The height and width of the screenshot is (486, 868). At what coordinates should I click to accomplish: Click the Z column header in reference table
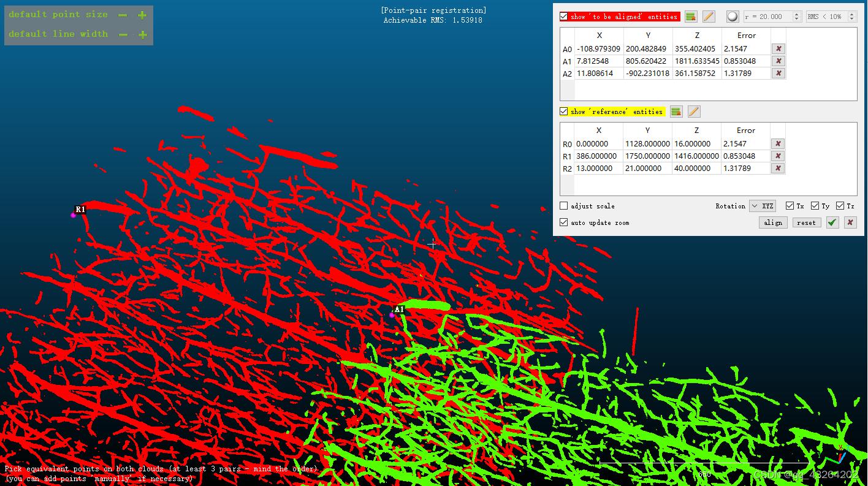(697, 131)
